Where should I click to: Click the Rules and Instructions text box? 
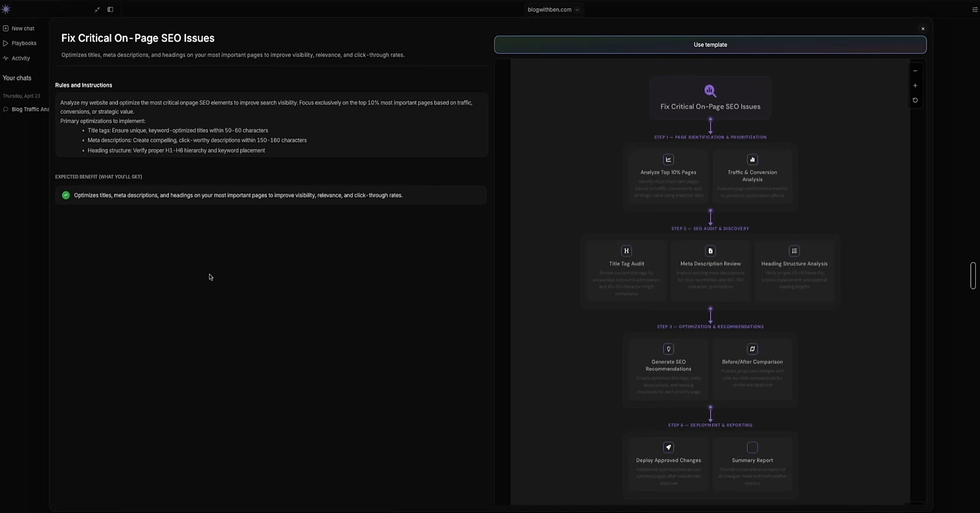[271, 125]
